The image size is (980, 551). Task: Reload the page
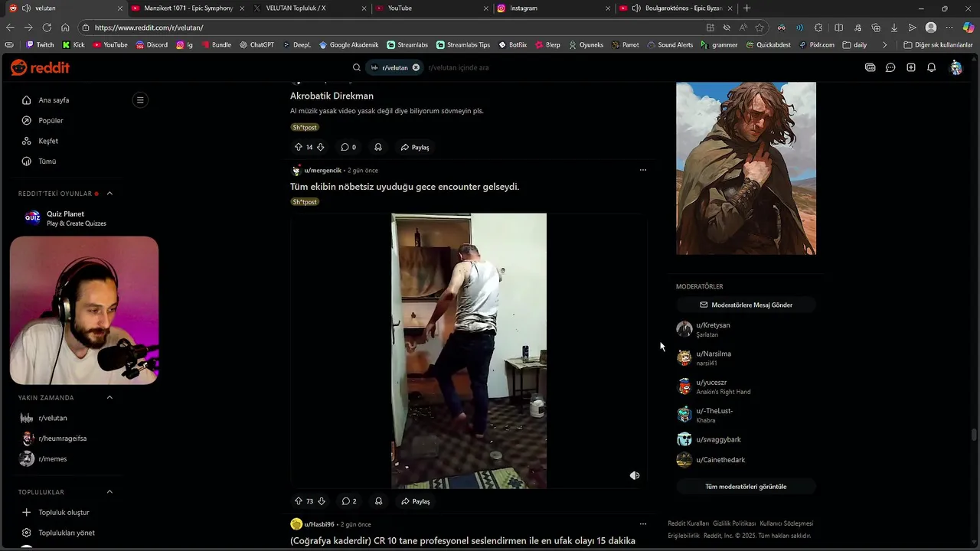[47, 28]
